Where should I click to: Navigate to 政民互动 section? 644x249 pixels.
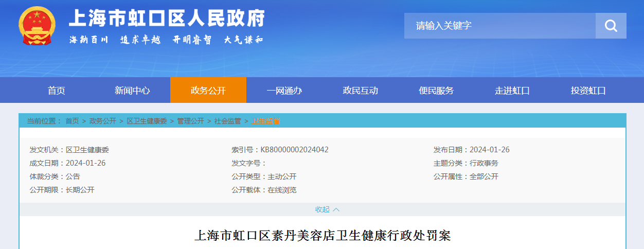(x=361, y=91)
